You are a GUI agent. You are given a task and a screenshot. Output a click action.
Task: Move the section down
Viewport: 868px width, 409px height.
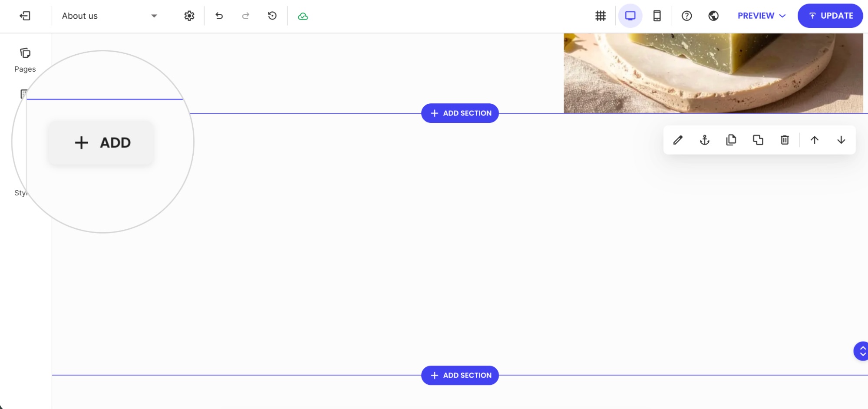pos(841,140)
